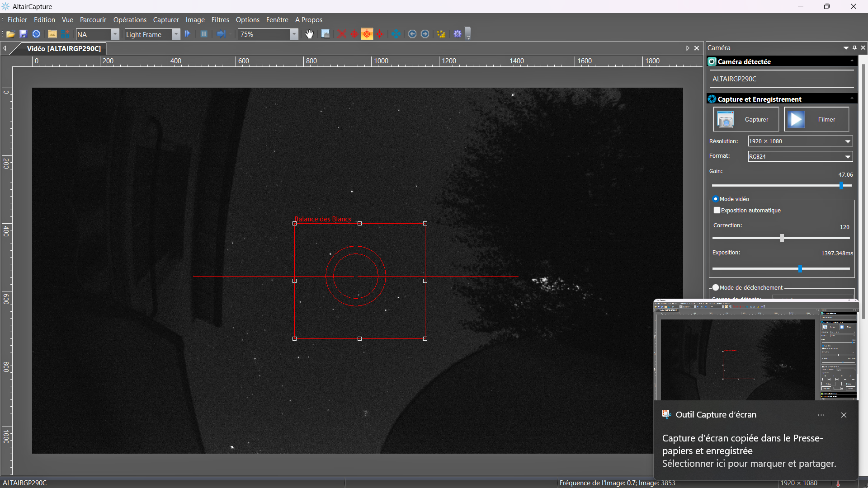Viewport: 868px width, 488px height.
Task: Select the Mode vidéo radio button
Action: [x=716, y=199]
